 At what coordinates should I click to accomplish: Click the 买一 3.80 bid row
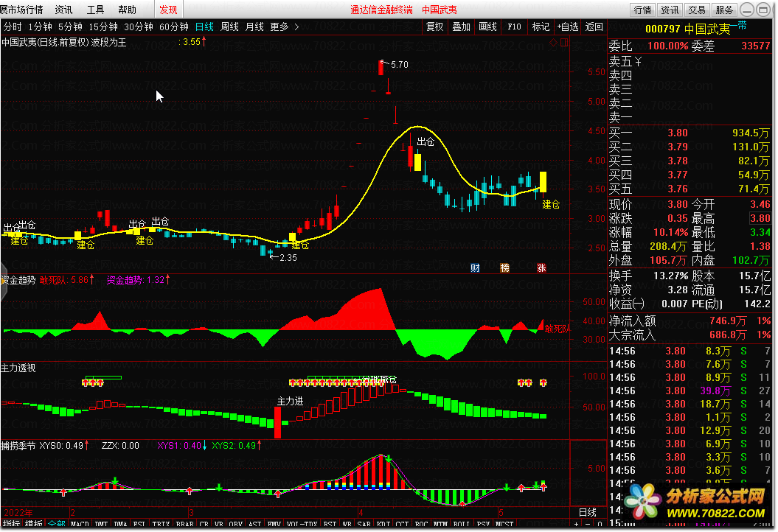[690, 133]
